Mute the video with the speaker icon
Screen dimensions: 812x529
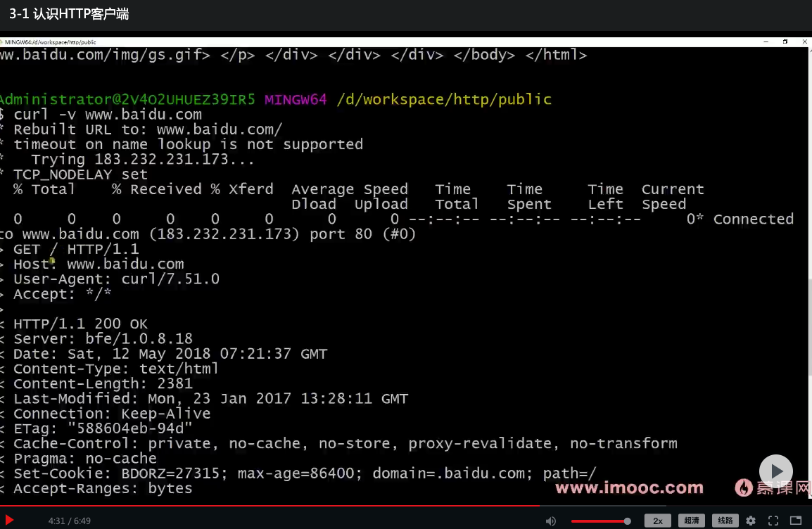click(550, 521)
